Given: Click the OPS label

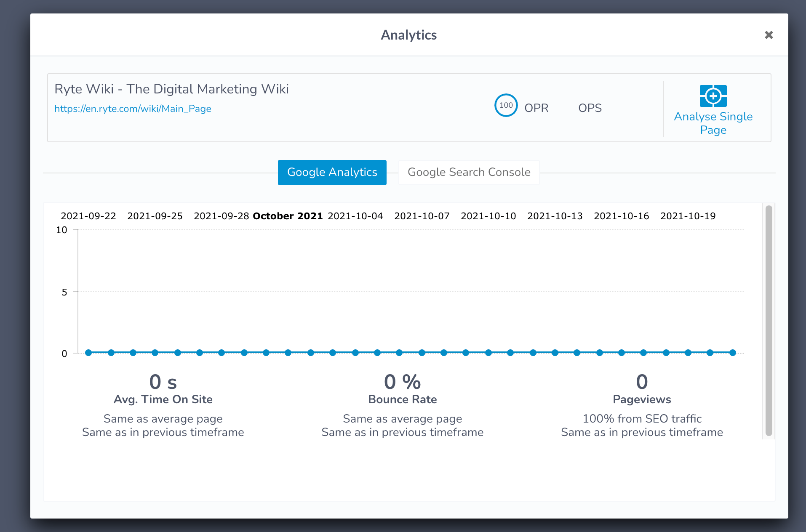Looking at the screenshot, I should (590, 108).
